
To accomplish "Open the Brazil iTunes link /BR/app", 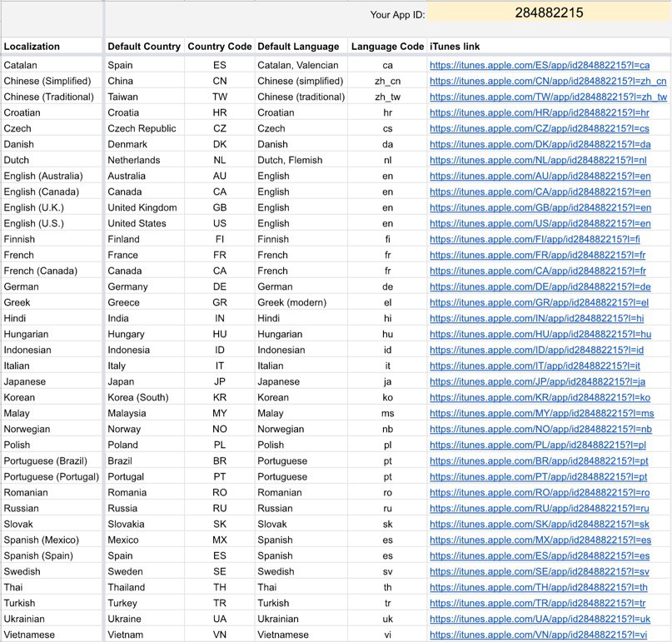I will [539, 461].
